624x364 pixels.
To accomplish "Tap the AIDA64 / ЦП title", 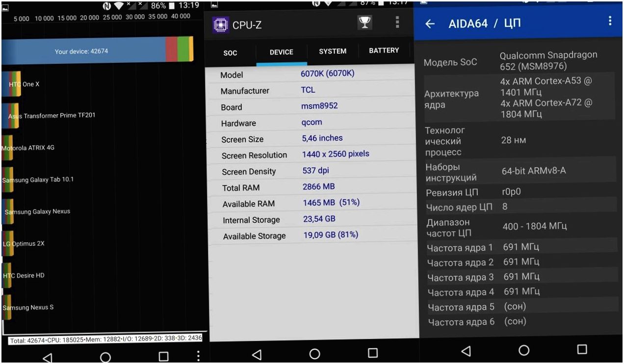I will 485,24.
